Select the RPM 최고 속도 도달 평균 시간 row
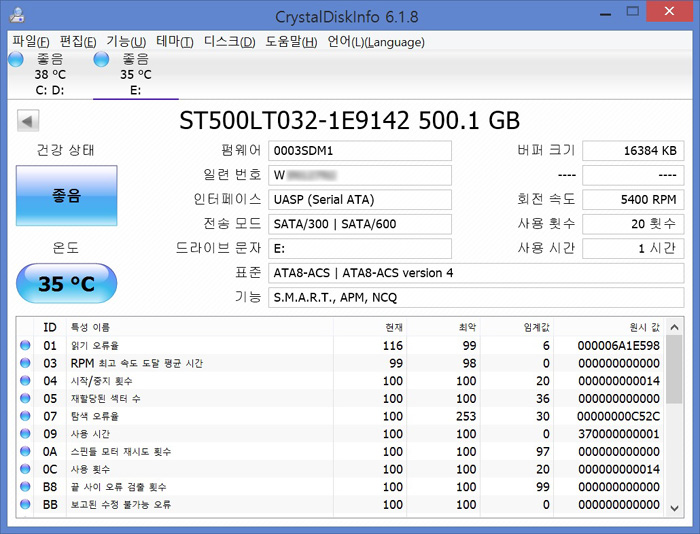 point(341,363)
